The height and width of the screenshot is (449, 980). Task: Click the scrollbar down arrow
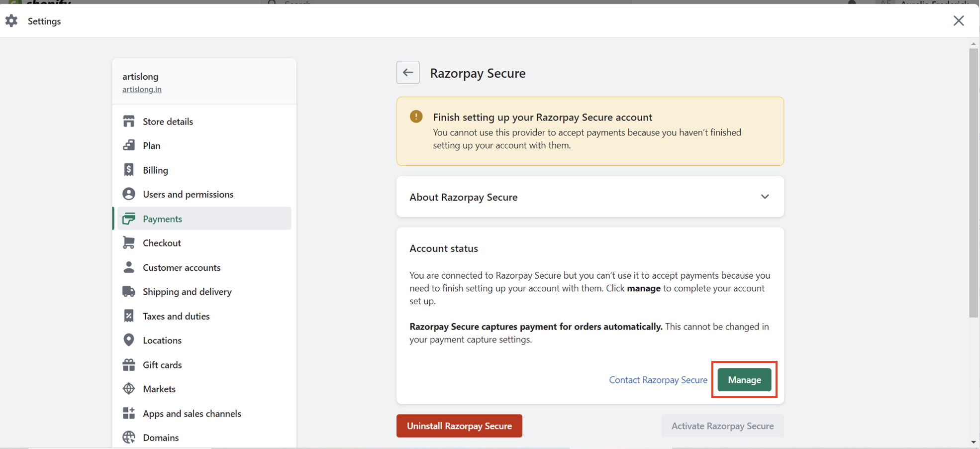974,442
